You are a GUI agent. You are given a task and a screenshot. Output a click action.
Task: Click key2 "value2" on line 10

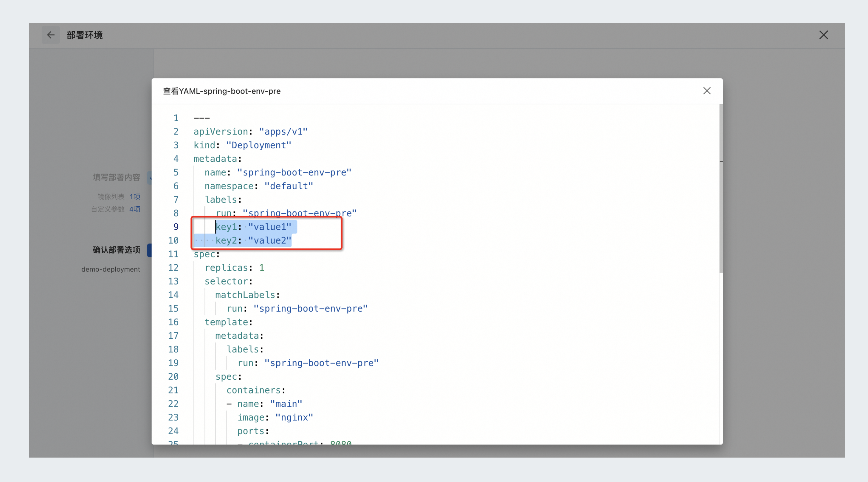click(253, 240)
